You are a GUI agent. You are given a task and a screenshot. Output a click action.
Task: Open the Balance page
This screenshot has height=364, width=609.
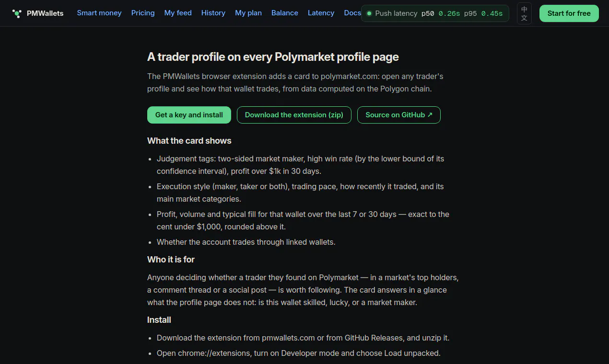pyautogui.click(x=285, y=13)
